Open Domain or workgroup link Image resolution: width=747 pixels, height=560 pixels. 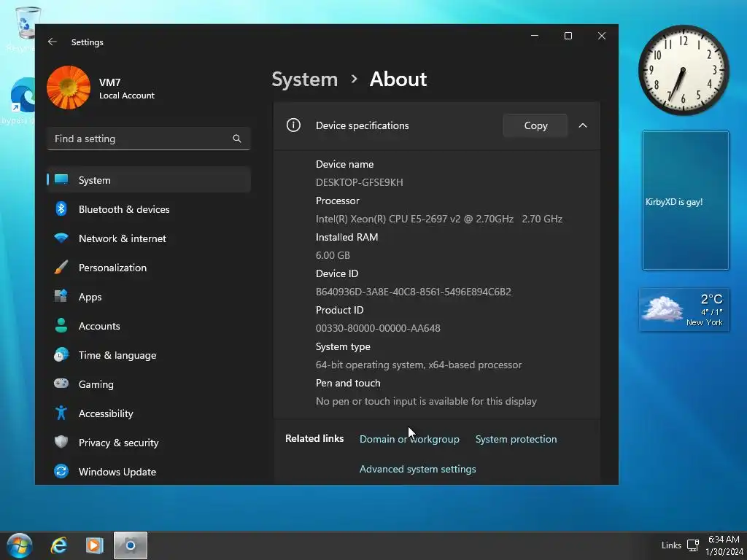(409, 439)
